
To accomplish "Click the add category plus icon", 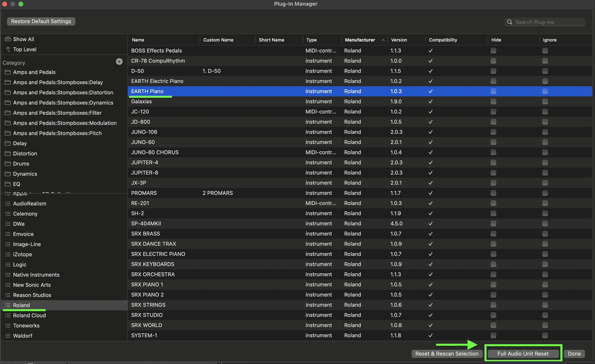I will (119, 62).
